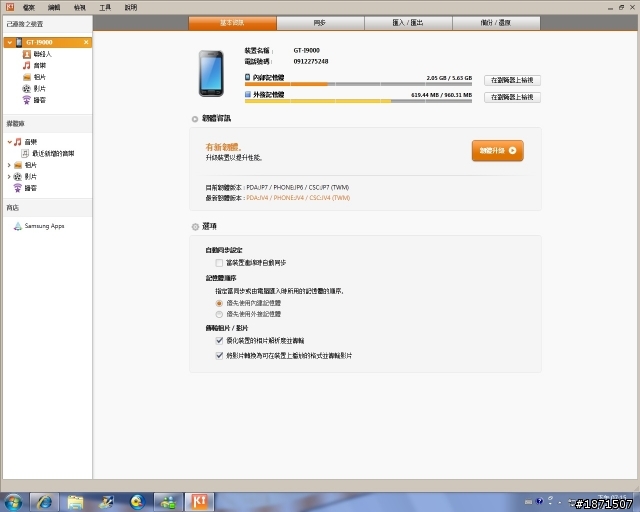Open Samsung Apps store
The image size is (640, 512).
39,226
